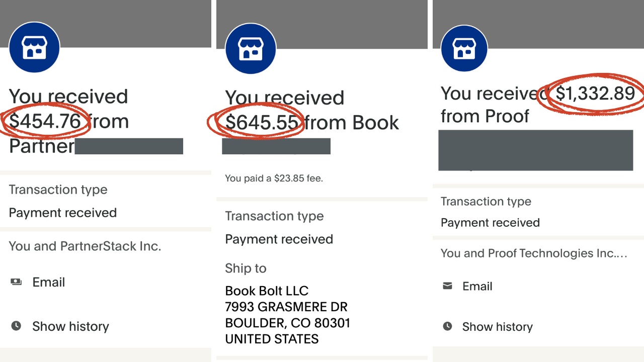Click the circled $1,332.89 amount
Viewport: 644px width, 362px height.
[595, 93]
